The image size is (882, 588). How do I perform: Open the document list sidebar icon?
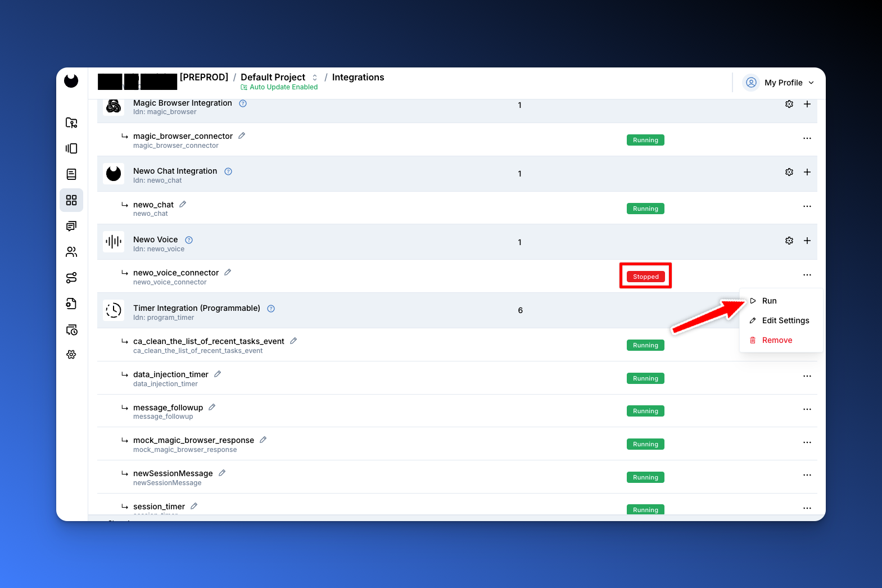[71, 174]
